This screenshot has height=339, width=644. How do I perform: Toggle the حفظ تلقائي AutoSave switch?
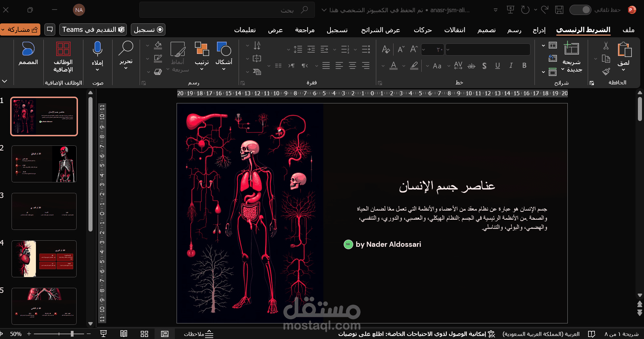(580, 10)
